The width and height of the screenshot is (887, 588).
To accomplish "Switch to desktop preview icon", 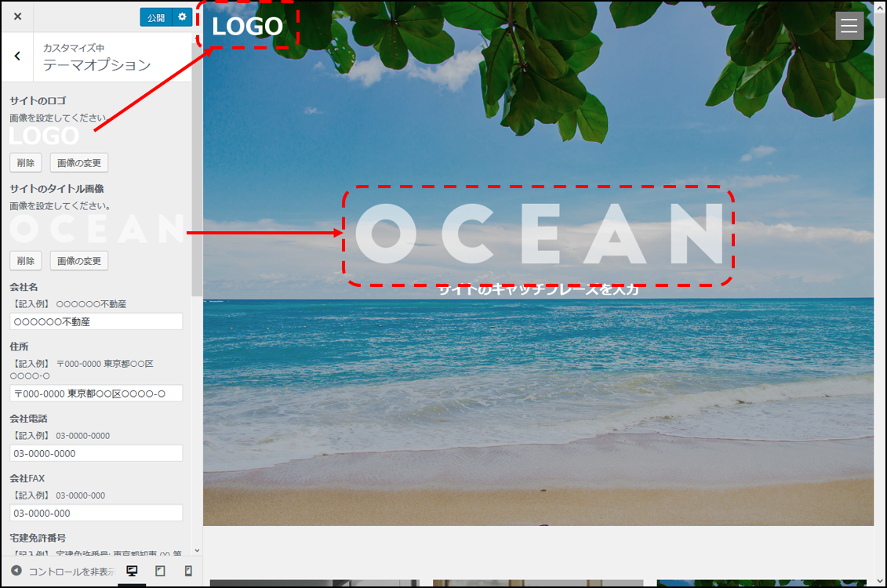I will tap(132, 571).
